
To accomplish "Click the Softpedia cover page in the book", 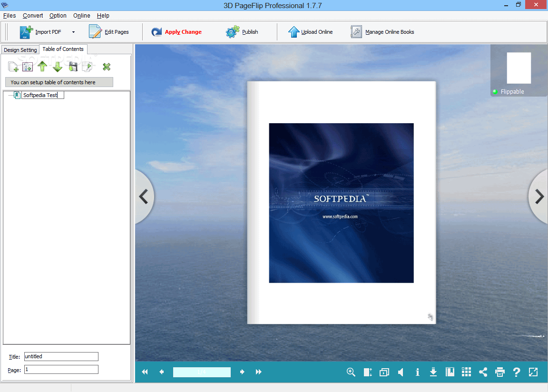I will (341, 203).
